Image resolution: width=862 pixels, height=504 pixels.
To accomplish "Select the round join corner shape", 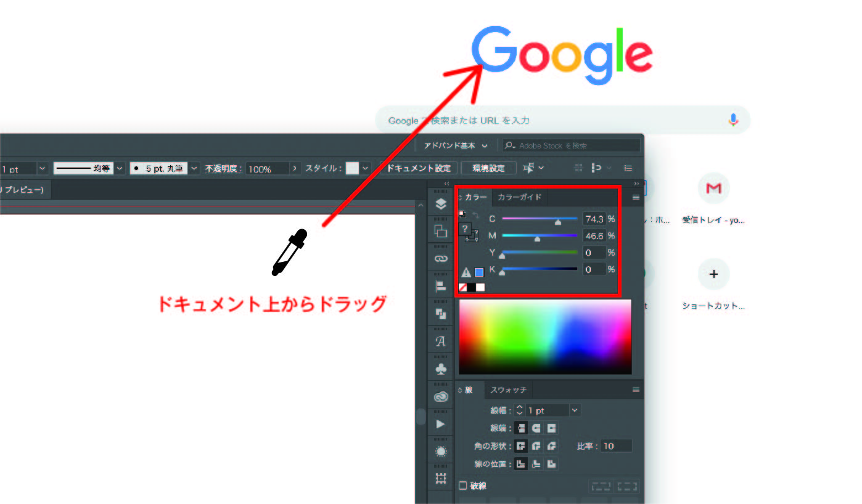I will click(536, 445).
